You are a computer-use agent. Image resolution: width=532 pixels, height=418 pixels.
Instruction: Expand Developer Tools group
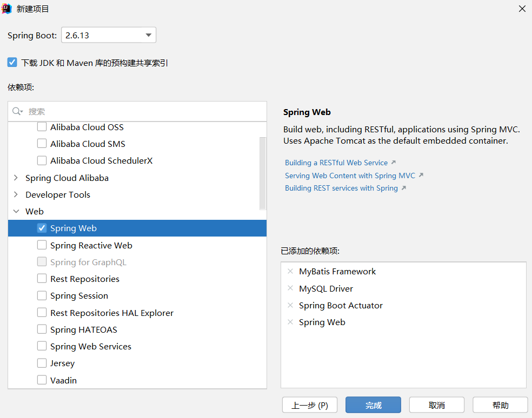[x=16, y=194]
